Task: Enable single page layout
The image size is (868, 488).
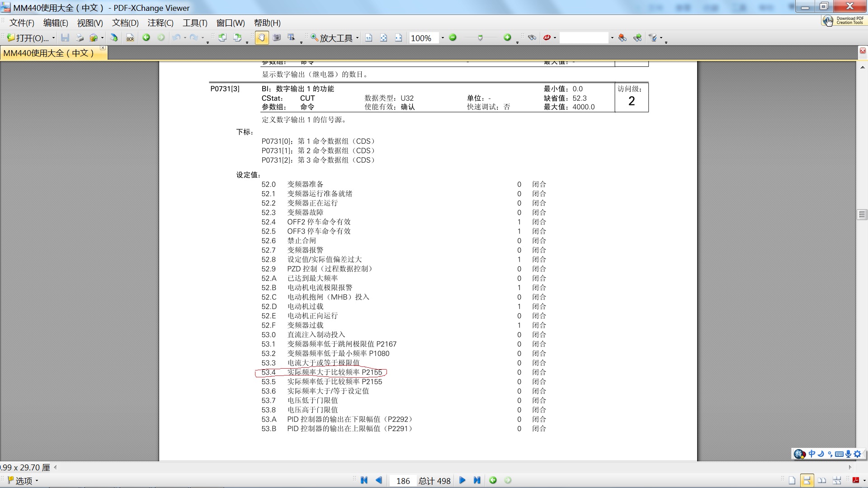Action: (792, 480)
